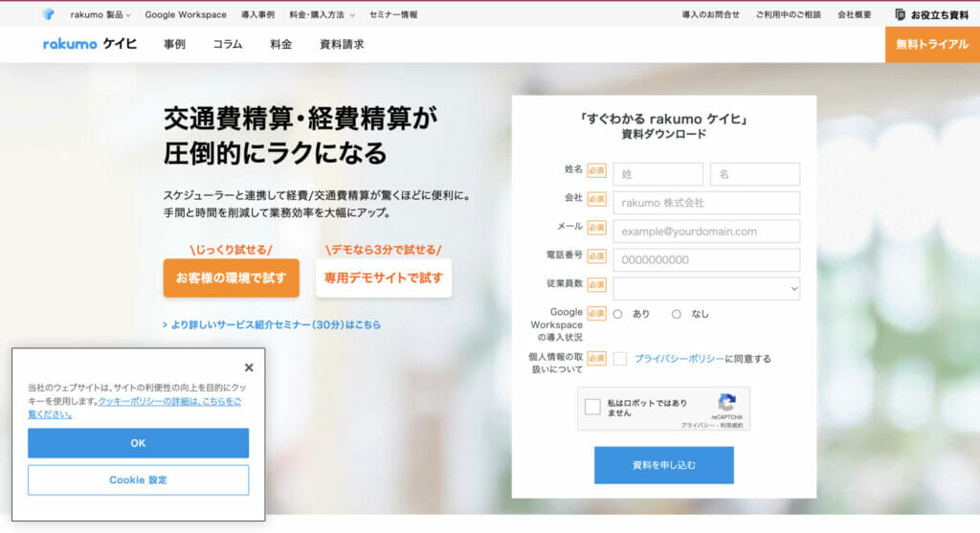Focus the 電話番号 phone input field
The height and width of the screenshot is (533, 980).
click(x=706, y=260)
